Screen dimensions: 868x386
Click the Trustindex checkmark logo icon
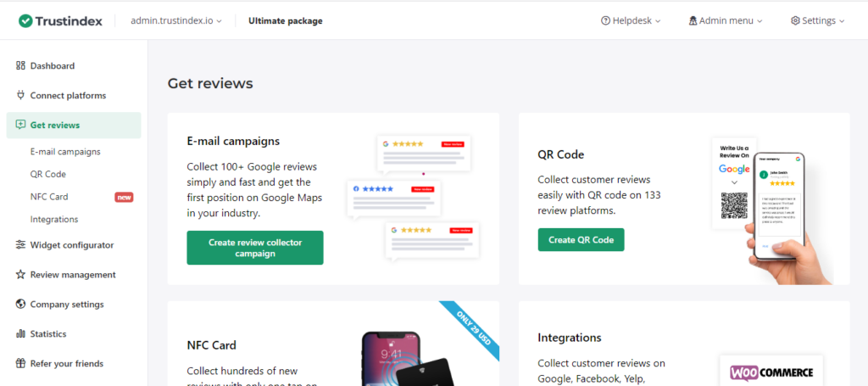(25, 20)
